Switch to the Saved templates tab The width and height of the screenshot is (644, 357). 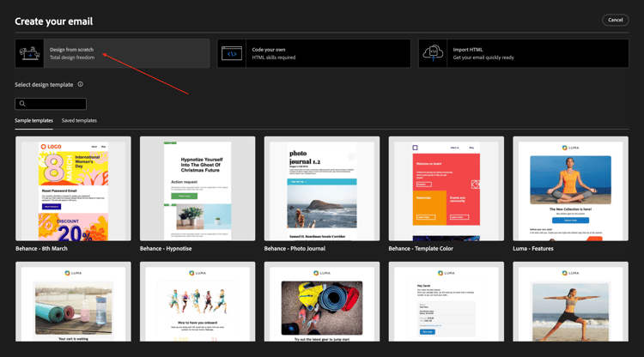[79, 121]
